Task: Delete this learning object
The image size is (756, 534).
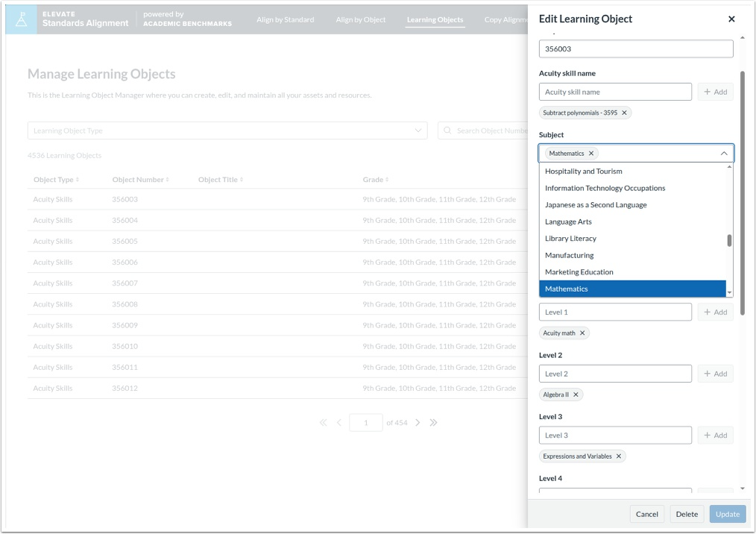Action: click(686, 514)
